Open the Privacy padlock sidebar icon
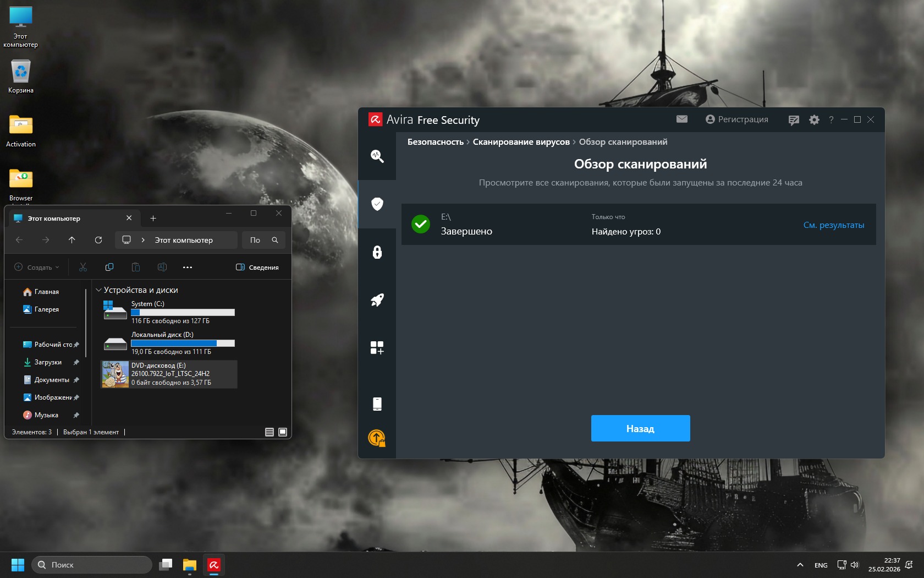 pos(377,252)
